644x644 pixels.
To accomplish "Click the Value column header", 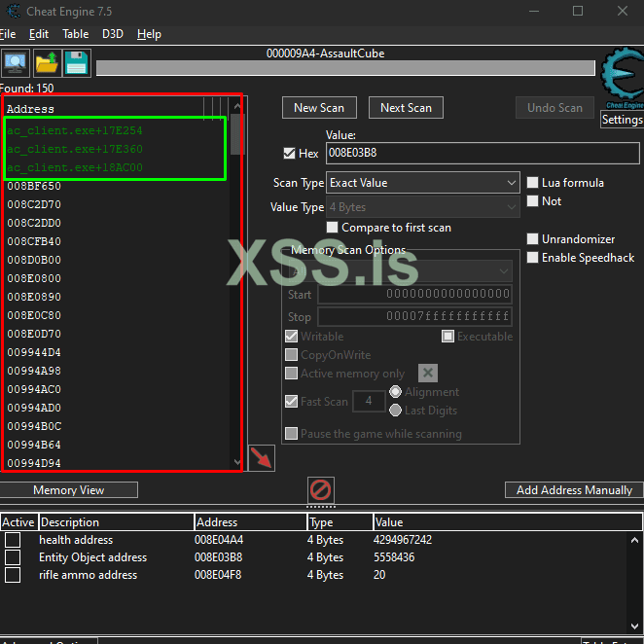I will click(508, 522).
